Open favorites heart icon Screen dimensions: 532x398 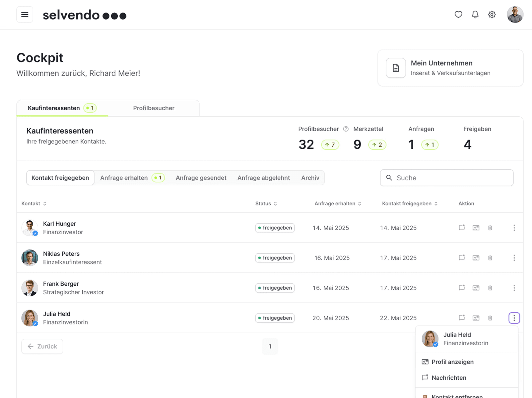pyautogui.click(x=458, y=15)
